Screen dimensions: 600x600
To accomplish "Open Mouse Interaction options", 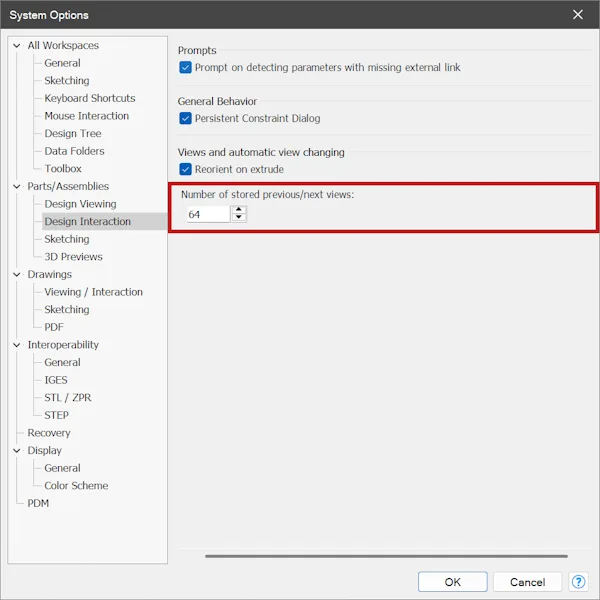I will 86,116.
